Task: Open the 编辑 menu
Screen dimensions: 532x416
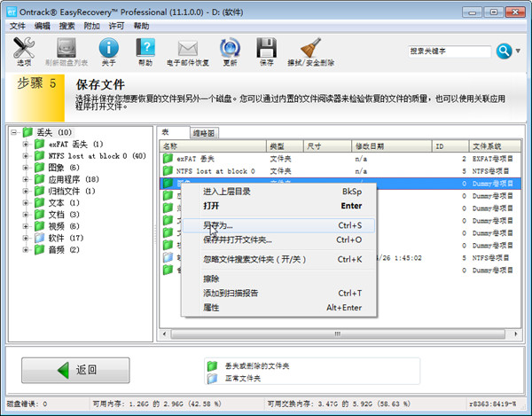Action: click(x=42, y=26)
